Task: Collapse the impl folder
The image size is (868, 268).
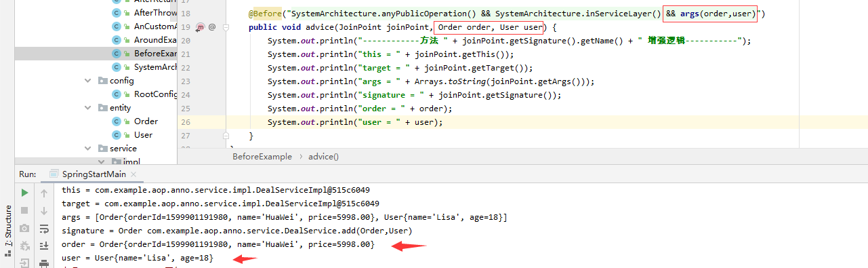Action: (102, 161)
